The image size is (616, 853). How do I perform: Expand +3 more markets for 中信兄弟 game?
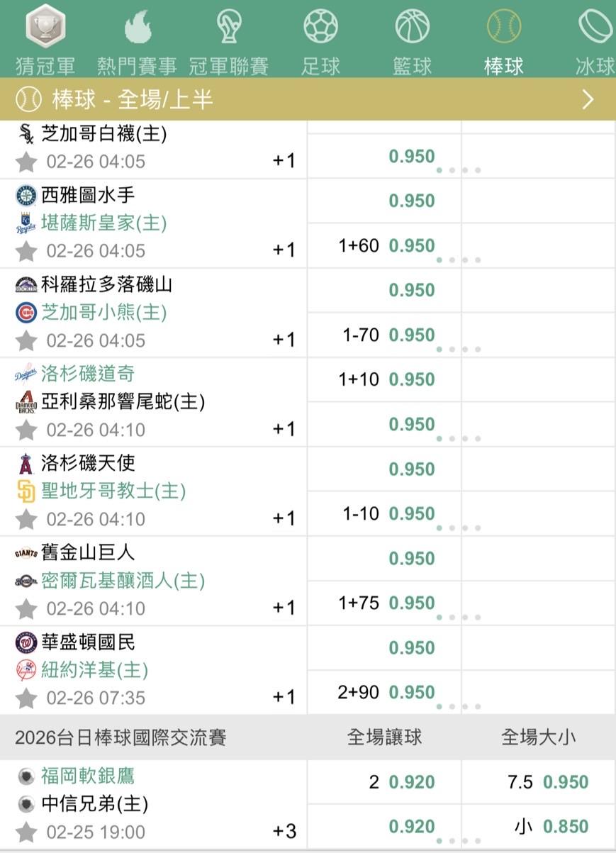point(284,831)
